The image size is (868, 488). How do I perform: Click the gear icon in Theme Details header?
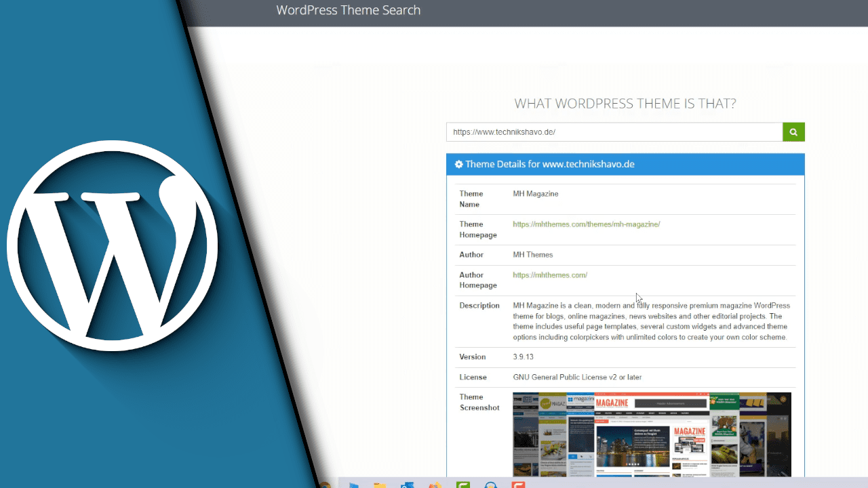tap(459, 165)
